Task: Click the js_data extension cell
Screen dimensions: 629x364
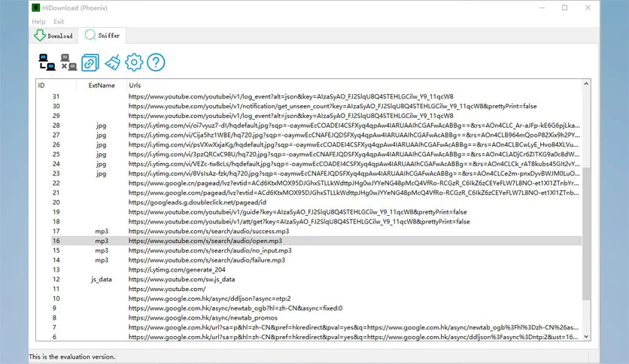Action: [x=102, y=280]
